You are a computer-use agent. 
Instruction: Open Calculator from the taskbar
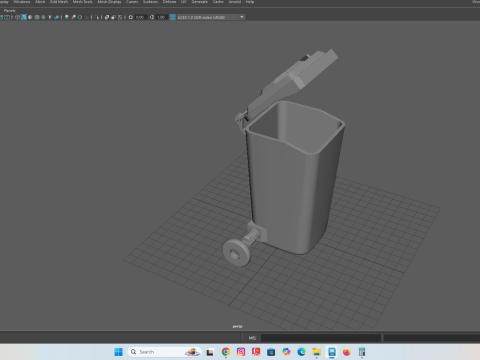click(x=362, y=352)
